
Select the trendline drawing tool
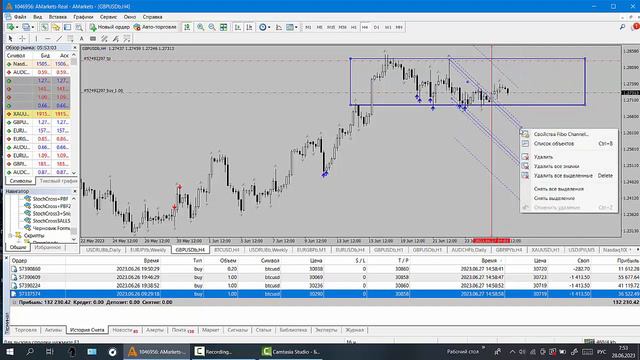point(60,38)
